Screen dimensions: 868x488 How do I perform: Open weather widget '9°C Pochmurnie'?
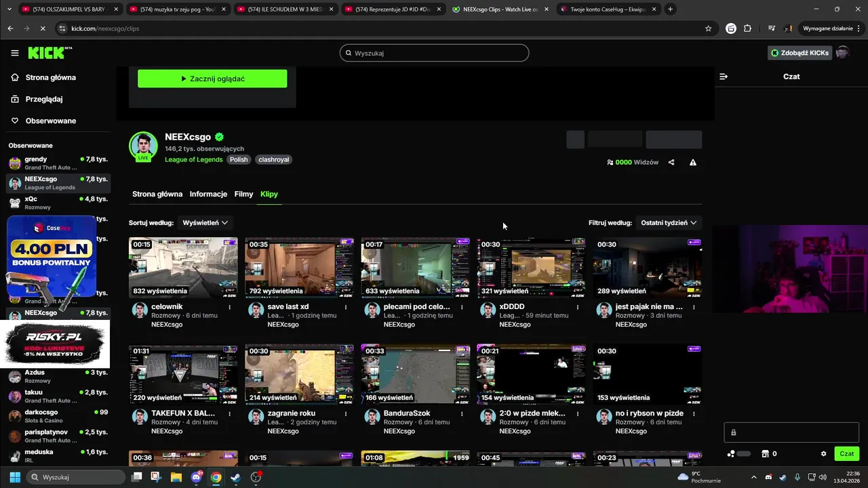point(698,477)
